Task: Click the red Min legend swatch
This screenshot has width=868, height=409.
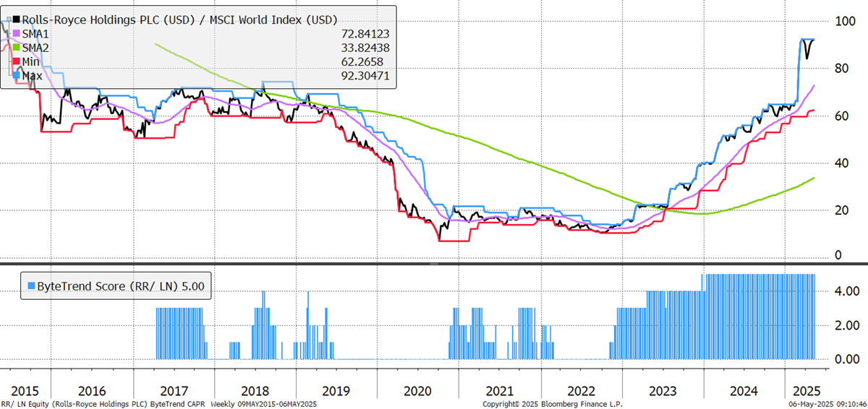Action: 17,61
